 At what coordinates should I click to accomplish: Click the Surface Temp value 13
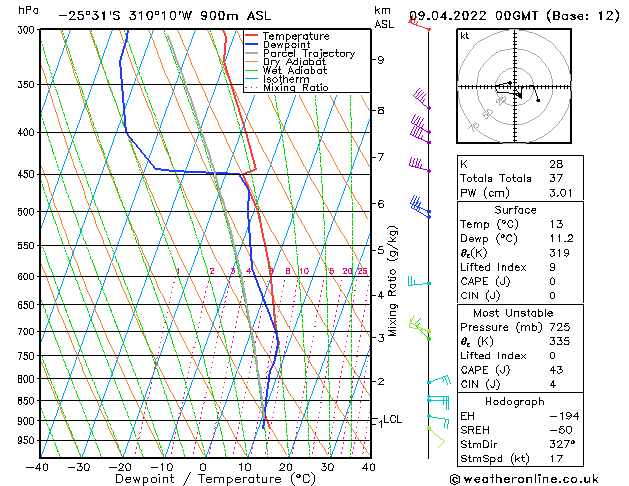(556, 224)
